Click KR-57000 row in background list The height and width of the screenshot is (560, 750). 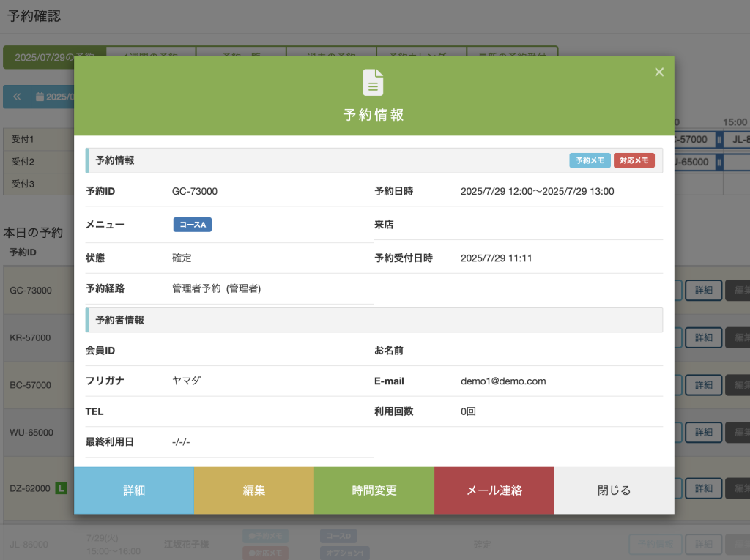pos(30,337)
